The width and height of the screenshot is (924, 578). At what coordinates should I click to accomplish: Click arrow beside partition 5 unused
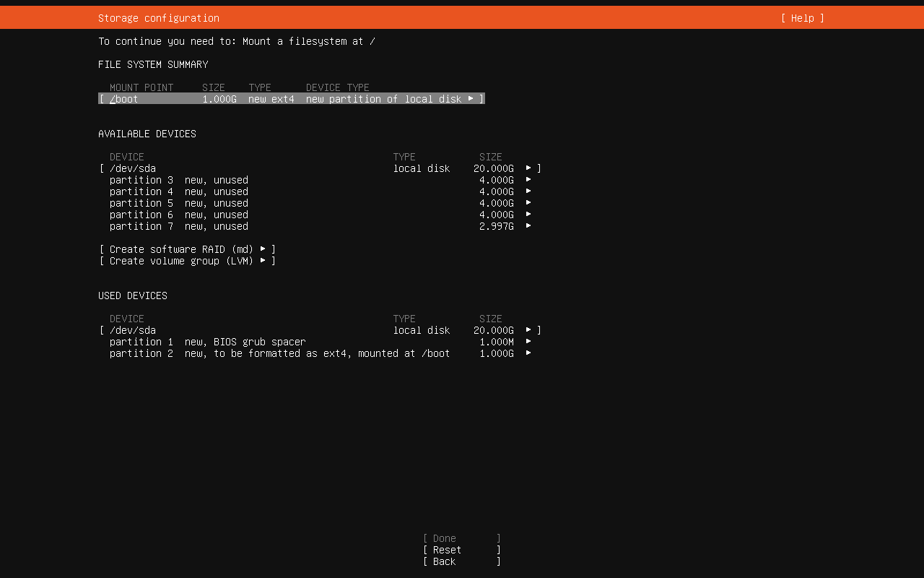pos(528,203)
